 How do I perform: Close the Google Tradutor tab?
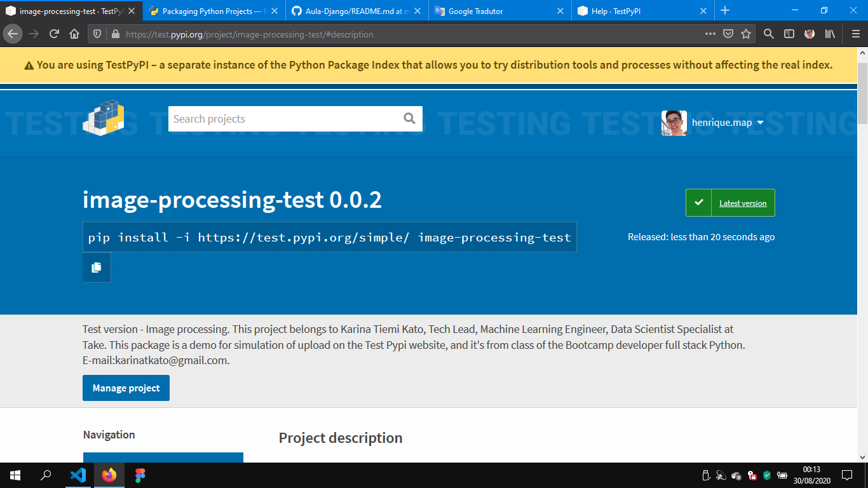tap(560, 11)
